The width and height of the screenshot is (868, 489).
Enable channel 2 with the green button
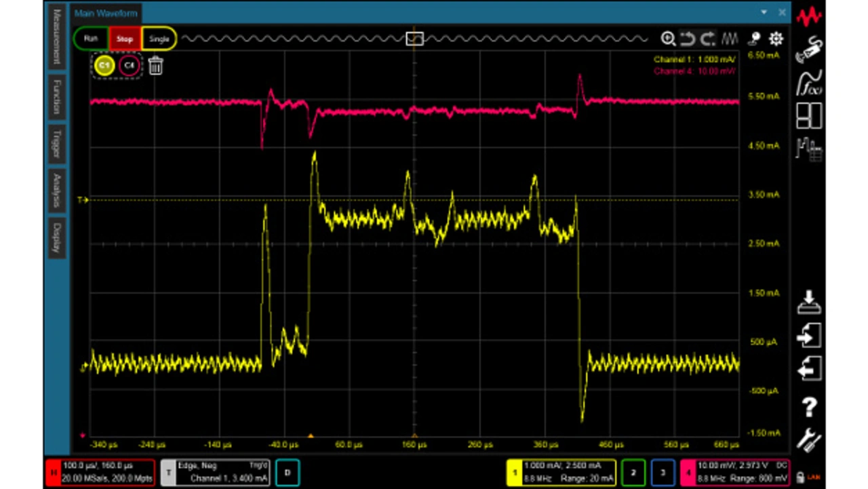(633, 472)
